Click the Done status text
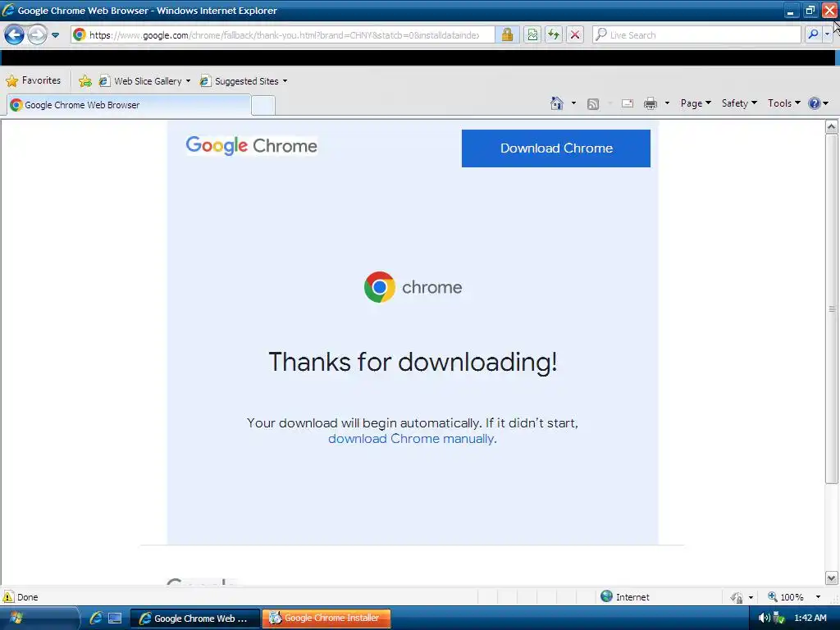This screenshot has height=630, width=840. [x=27, y=597]
